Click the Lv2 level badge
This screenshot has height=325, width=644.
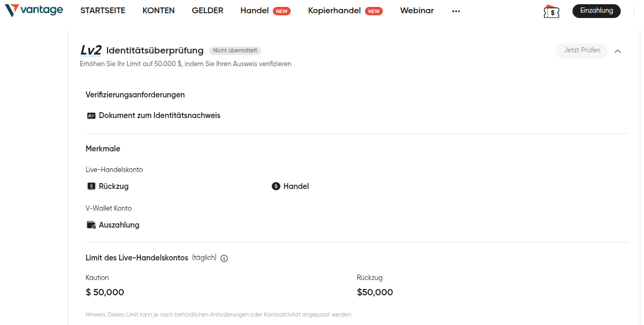[90, 50]
